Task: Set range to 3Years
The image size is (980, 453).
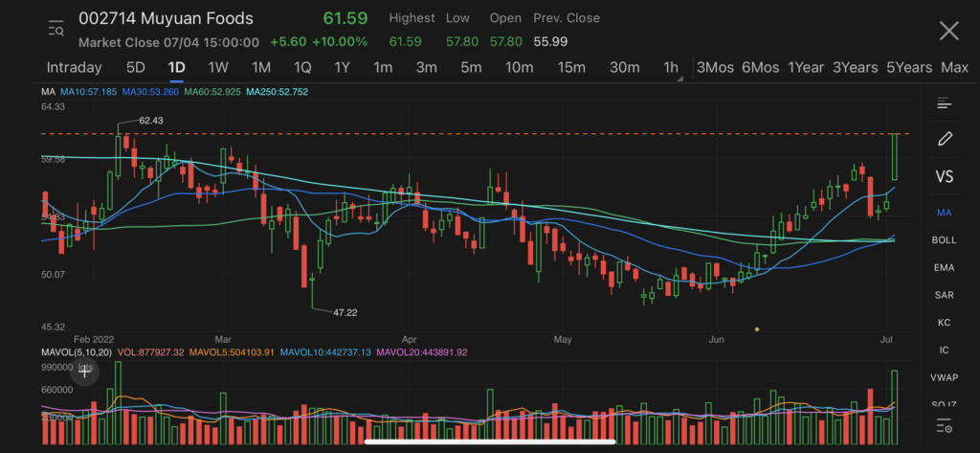Action: pyautogui.click(x=855, y=68)
